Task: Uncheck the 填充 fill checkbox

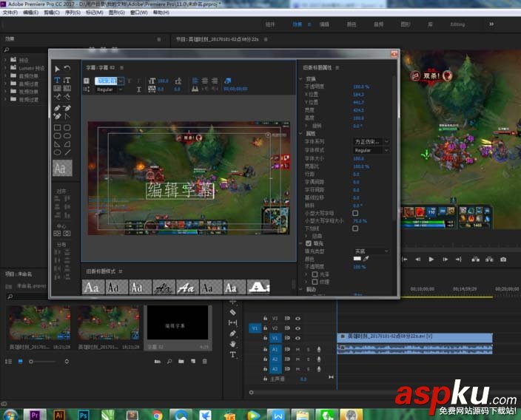Action: [x=309, y=243]
